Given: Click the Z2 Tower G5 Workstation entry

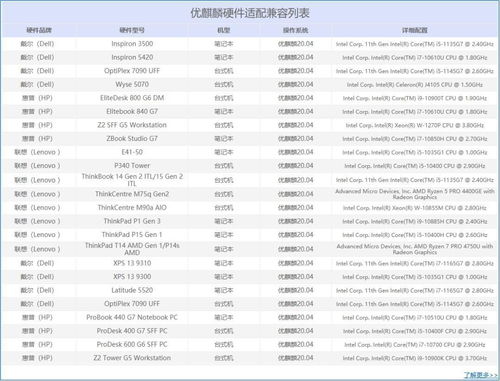Looking at the screenshot, I should (x=132, y=358).
